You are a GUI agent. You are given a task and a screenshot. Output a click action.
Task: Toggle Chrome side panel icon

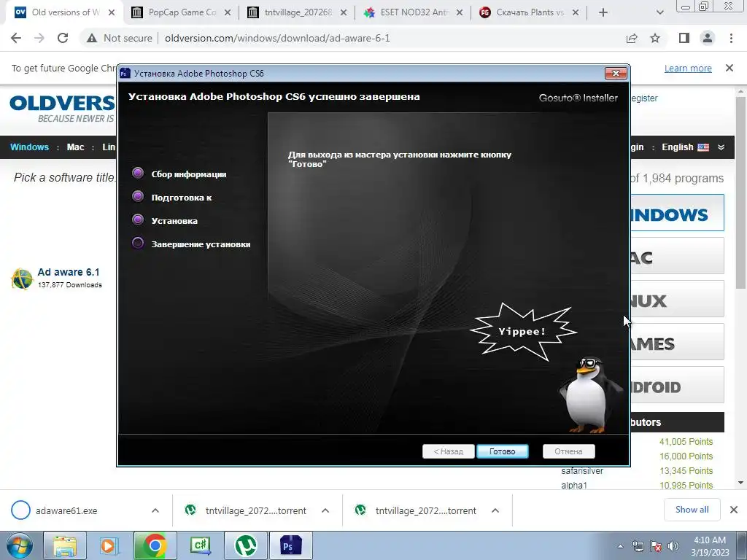[684, 38]
